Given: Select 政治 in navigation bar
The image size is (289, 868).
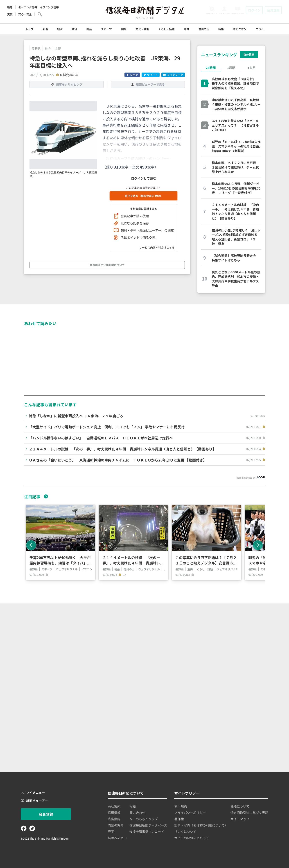Looking at the screenshot, I should [x=74, y=29].
